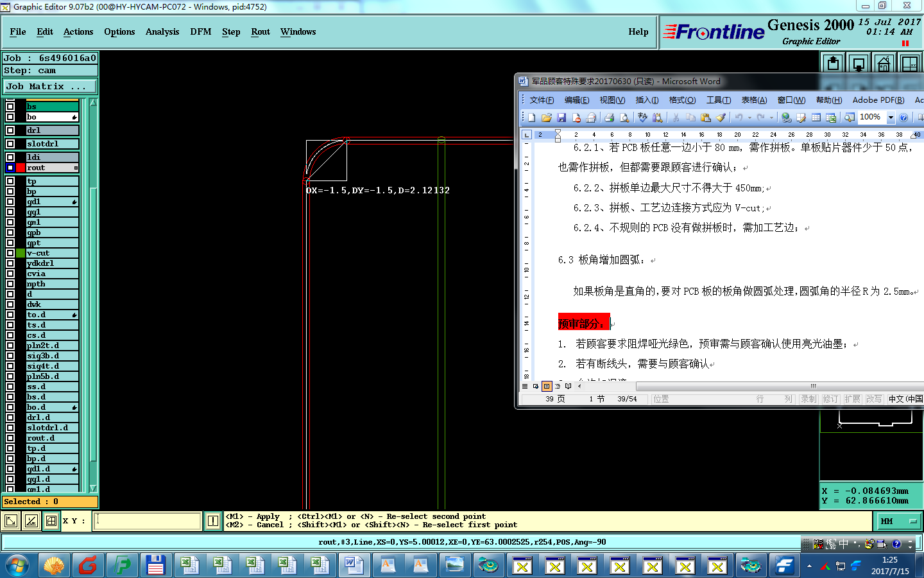The height and width of the screenshot is (578, 924).
Task: Click the Research icon in Word toolbar
Action: pos(657,118)
